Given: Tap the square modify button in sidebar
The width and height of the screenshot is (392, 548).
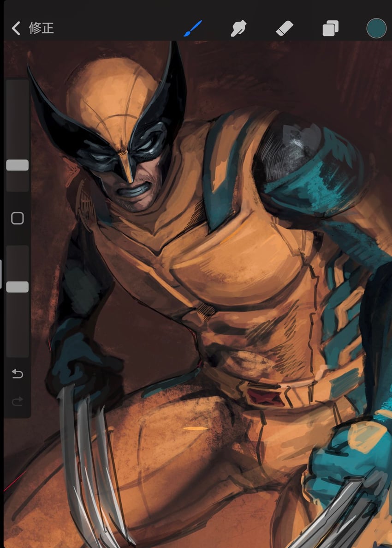Looking at the screenshot, I should click(18, 218).
